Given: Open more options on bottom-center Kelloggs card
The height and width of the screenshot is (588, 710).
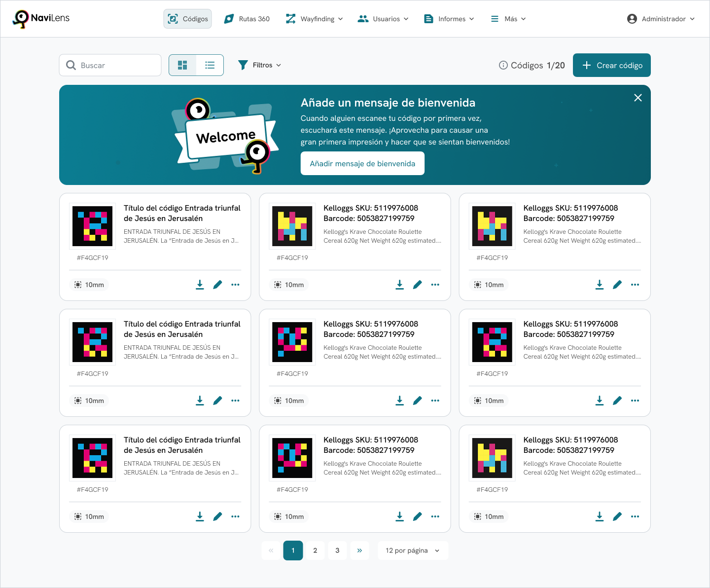Looking at the screenshot, I should point(435,516).
